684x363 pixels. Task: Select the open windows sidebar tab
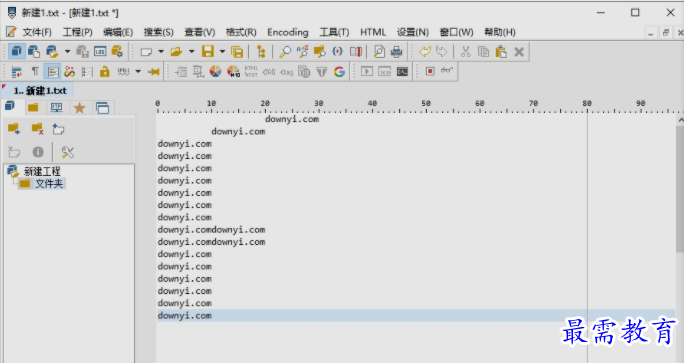point(103,108)
